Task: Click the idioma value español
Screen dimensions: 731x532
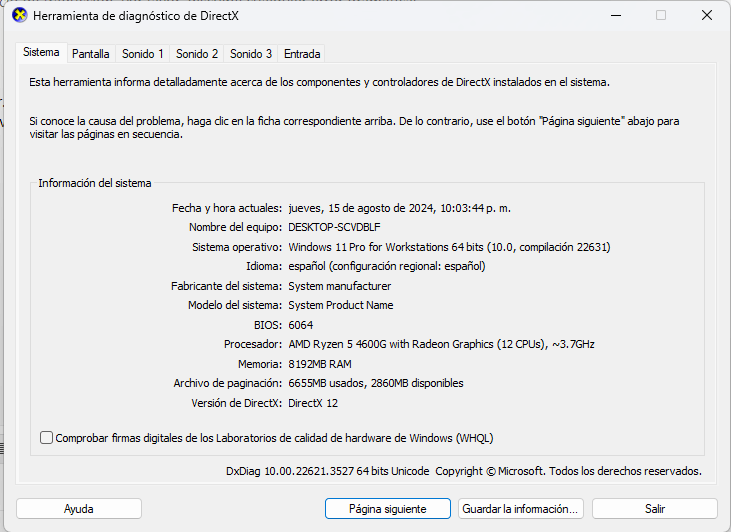Action: tap(387, 266)
